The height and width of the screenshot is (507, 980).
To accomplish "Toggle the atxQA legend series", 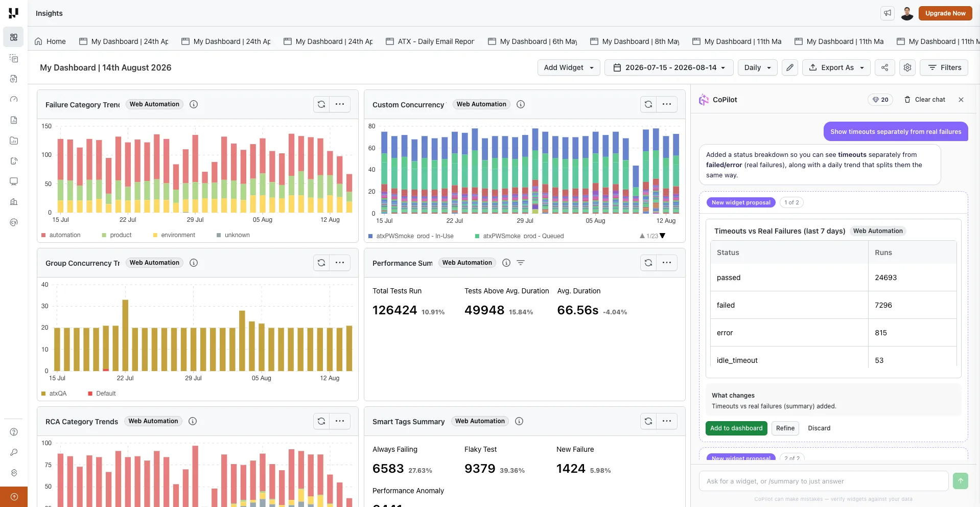I will pos(54,394).
